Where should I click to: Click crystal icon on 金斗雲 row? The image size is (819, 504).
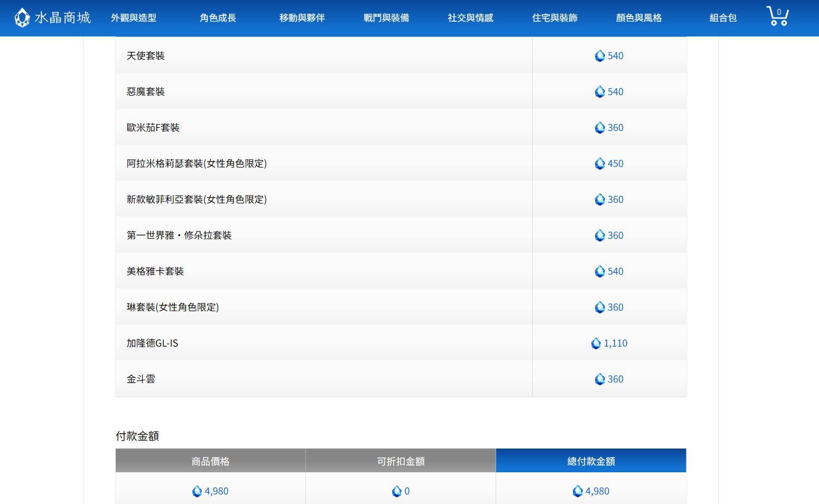click(600, 379)
